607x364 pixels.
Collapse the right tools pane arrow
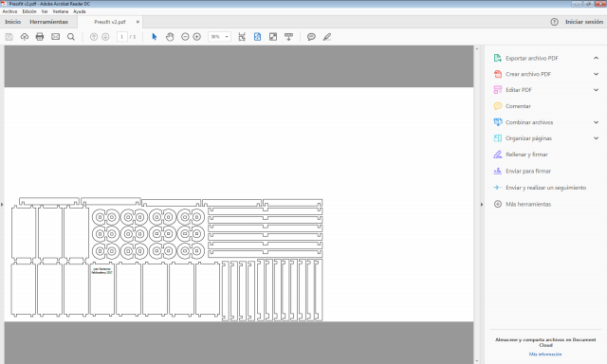point(482,204)
